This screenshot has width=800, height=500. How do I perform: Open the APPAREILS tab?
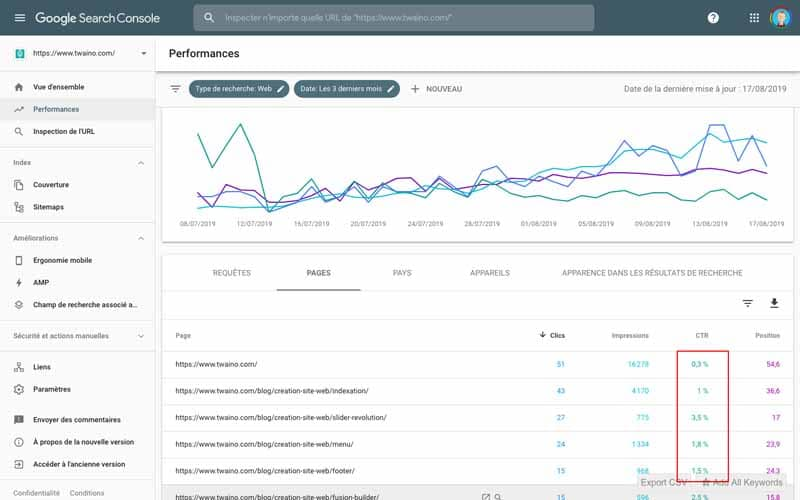490,273
